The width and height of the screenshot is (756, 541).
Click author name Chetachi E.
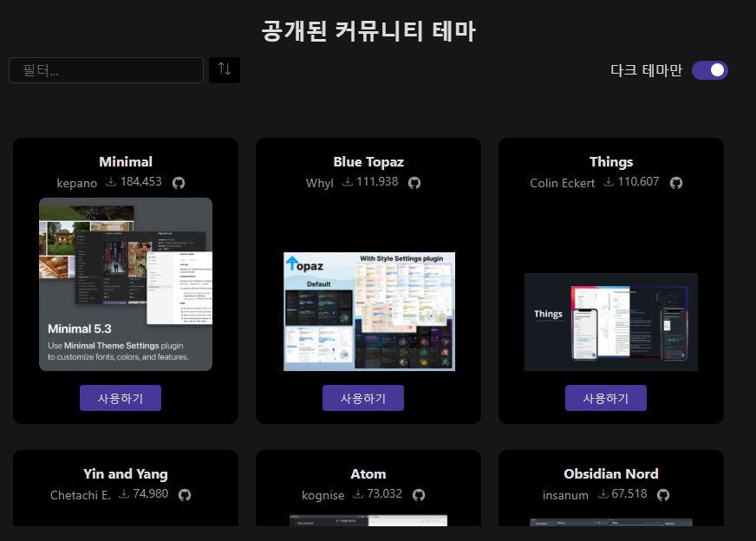click(80, 495)
